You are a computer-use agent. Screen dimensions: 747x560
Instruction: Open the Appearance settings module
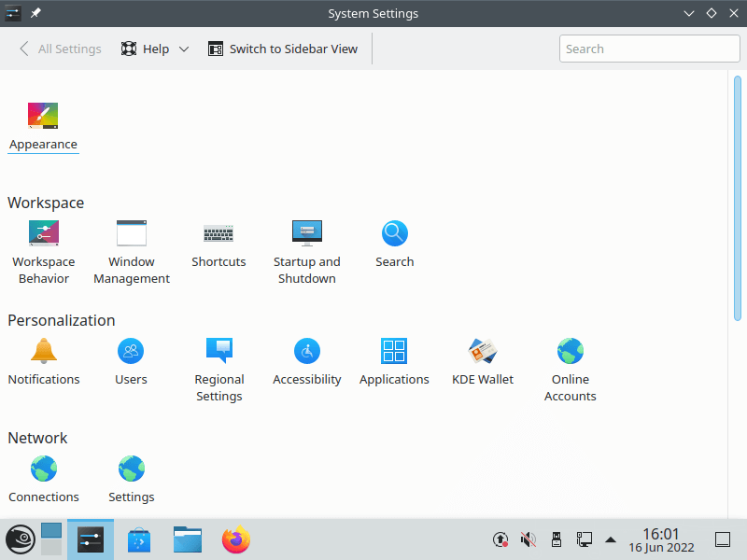point(43,126)
